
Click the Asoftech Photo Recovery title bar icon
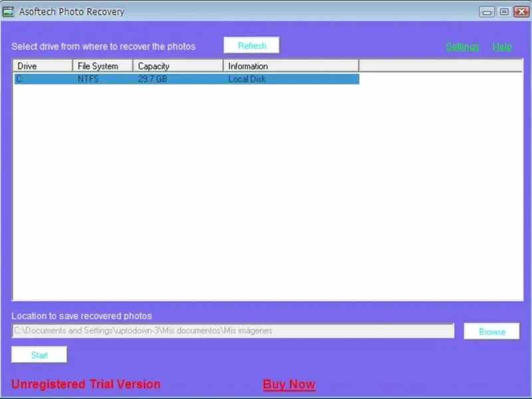point(8,11)
